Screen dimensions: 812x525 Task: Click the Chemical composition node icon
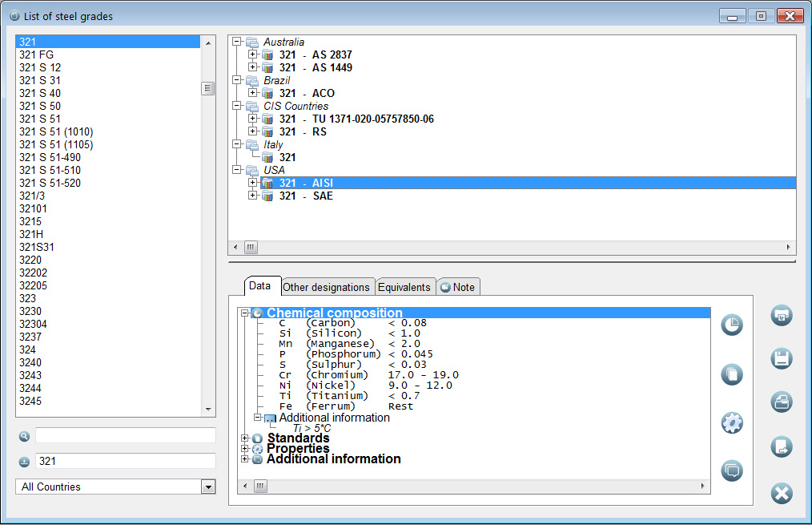257,313
